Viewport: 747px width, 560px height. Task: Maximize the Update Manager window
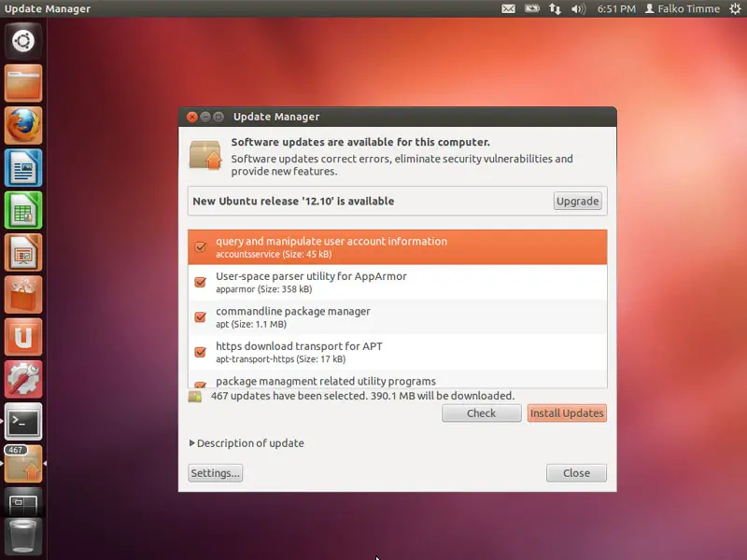click(x=218, y=117)
